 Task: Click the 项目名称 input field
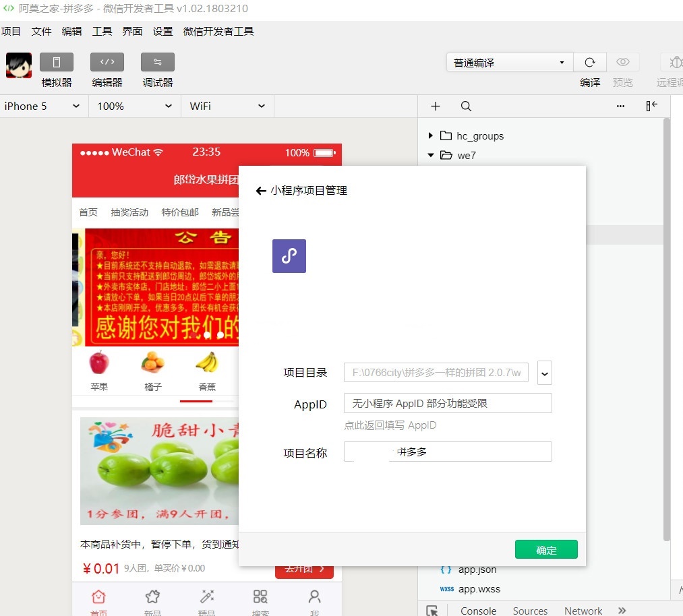tap(448, 452)
